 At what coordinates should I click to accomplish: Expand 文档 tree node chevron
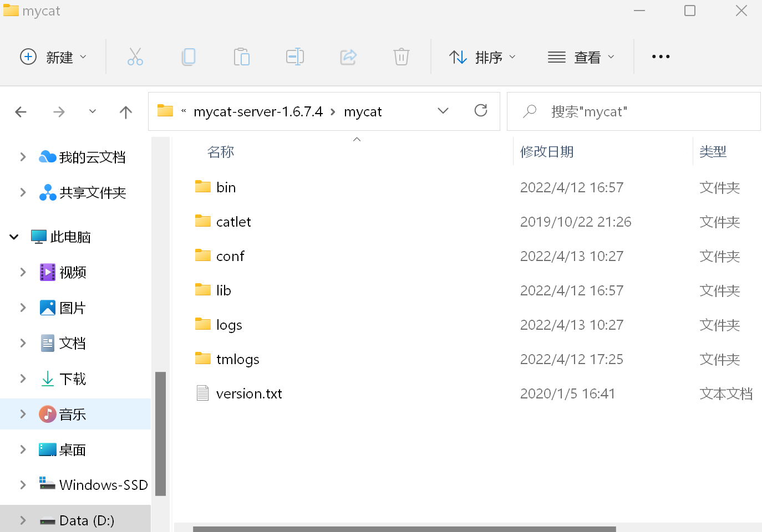pos(23,343)
